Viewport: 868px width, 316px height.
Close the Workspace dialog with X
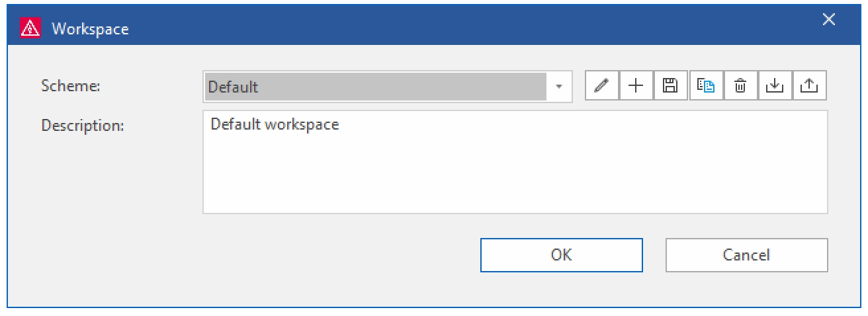click(x=828, y=20)
